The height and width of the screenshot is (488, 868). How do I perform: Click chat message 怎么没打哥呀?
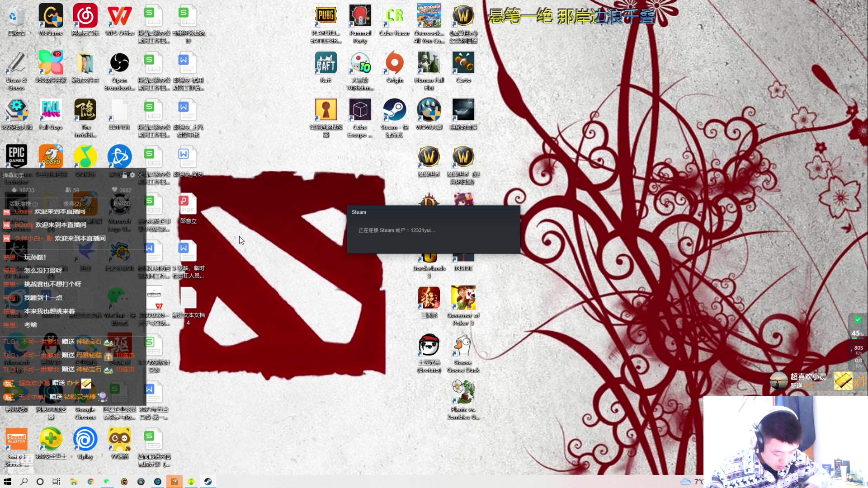coord(43,271)
